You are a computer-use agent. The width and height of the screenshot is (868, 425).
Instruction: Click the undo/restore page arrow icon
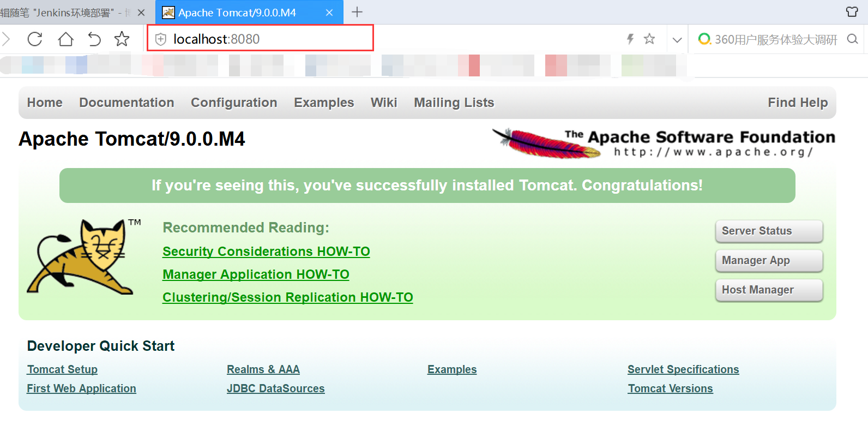pyautogui.click(x=94, y=39)
